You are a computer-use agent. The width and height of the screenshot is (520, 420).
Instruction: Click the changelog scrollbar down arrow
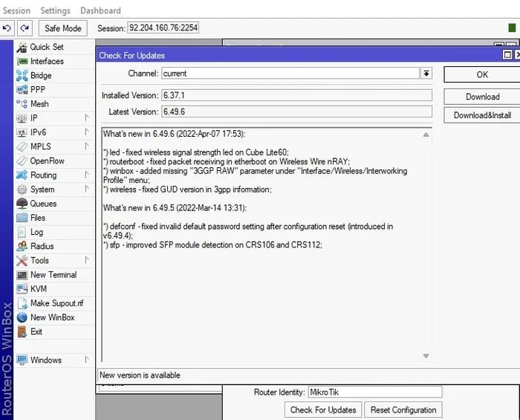pyautogui.click(x=426, y=356)
